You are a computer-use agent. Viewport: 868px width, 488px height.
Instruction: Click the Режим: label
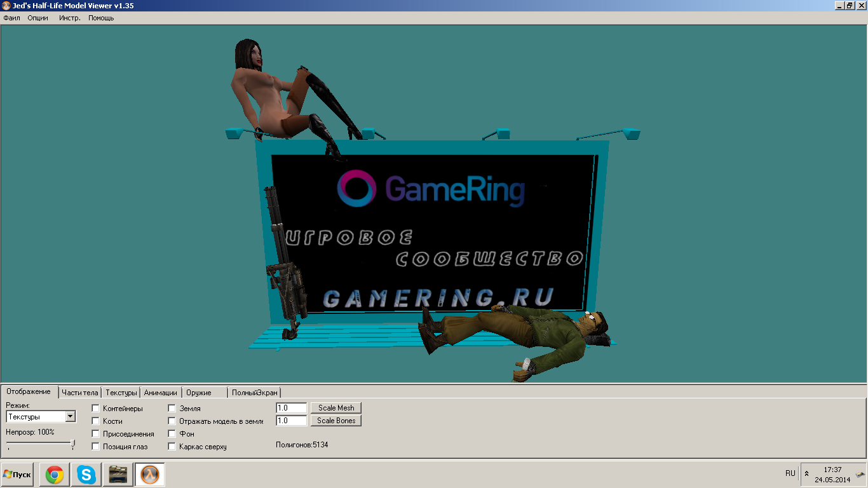(18, 405)
